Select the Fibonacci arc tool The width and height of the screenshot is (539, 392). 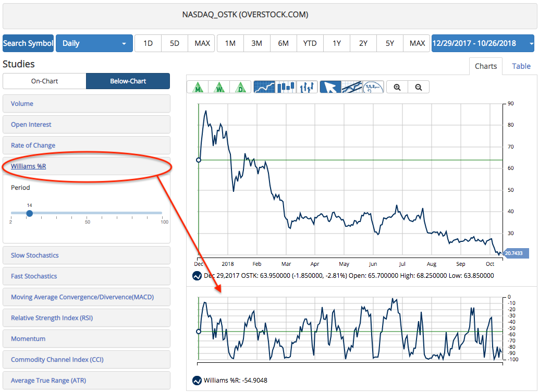(x=373, y=87)
